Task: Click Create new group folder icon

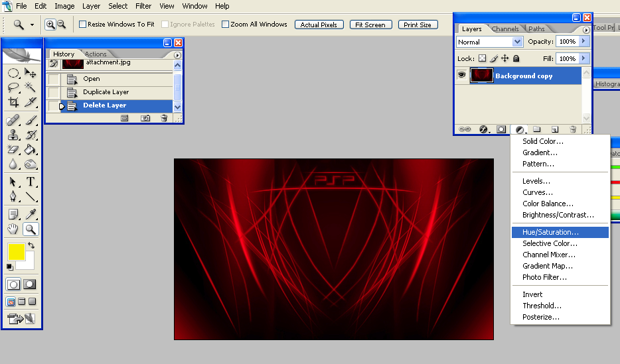Action: pos(536,129)
